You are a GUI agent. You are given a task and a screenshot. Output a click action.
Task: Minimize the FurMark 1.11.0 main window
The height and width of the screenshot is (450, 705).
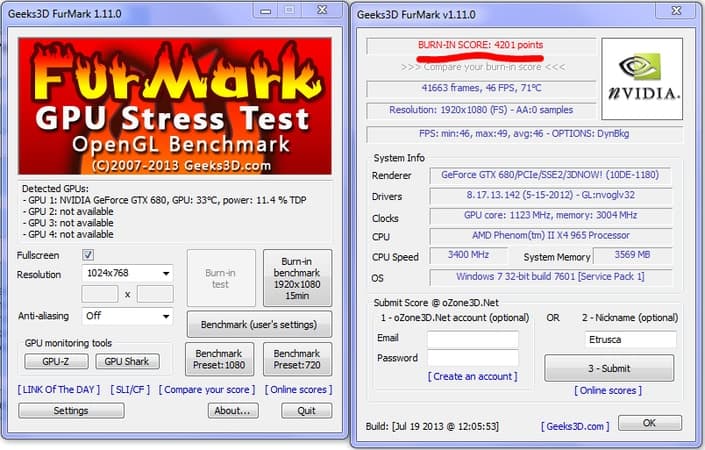pos(266,10)
